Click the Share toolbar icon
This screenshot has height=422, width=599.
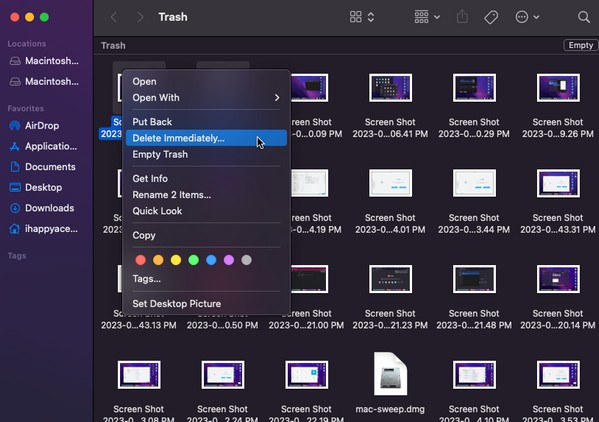tap(462, 17)
